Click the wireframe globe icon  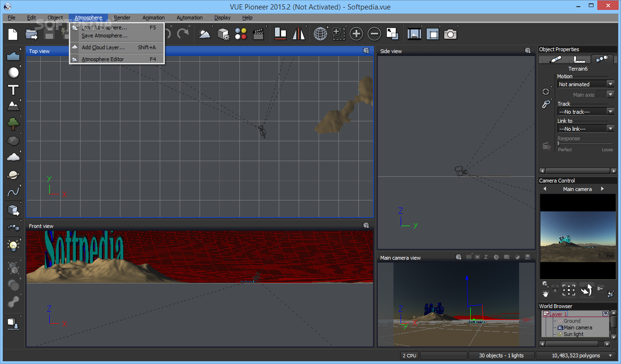320,34
